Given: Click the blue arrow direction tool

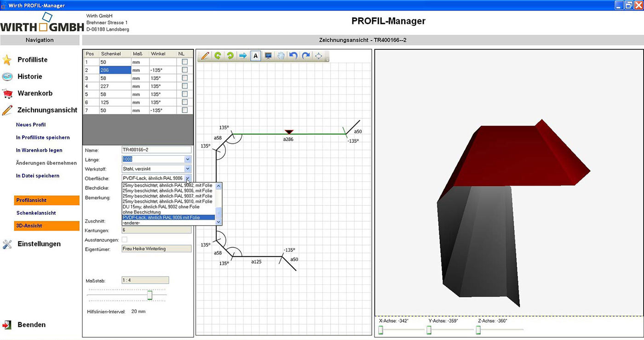Looking at the screenshot, I should [242, 56].
